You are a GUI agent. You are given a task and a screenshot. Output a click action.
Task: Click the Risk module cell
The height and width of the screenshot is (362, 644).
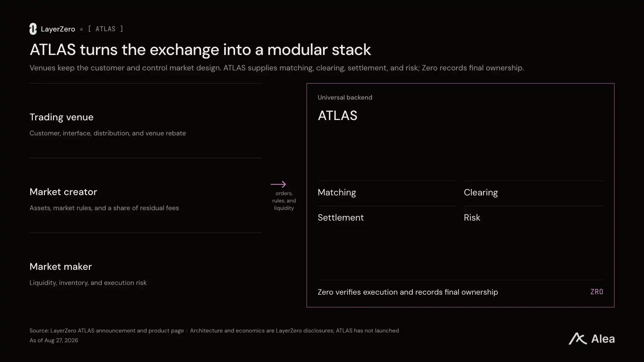coord(534,218)
